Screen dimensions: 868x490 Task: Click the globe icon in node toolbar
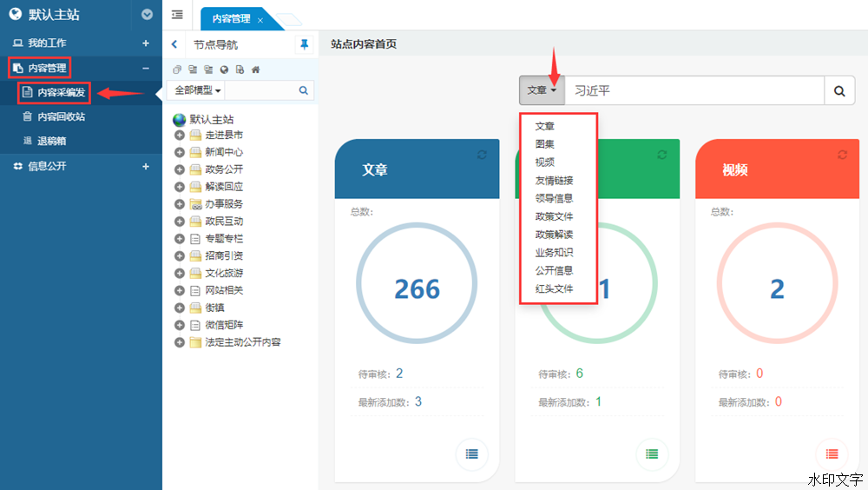pyautogui.click(x=224, y=70)
